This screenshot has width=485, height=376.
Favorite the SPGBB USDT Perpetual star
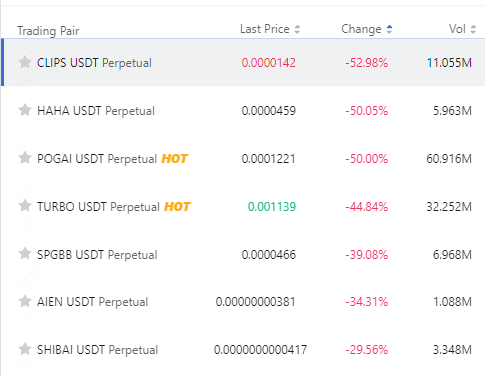(25, 254)
